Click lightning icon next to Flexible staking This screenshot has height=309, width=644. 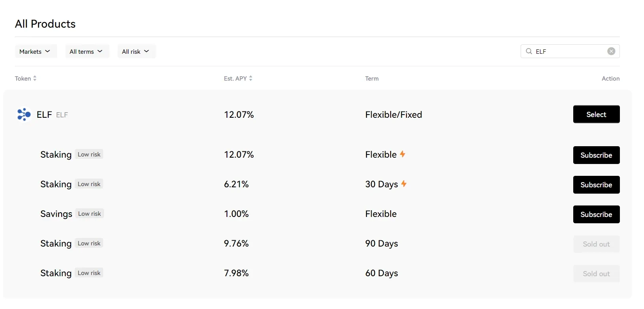tap(402, 154)
